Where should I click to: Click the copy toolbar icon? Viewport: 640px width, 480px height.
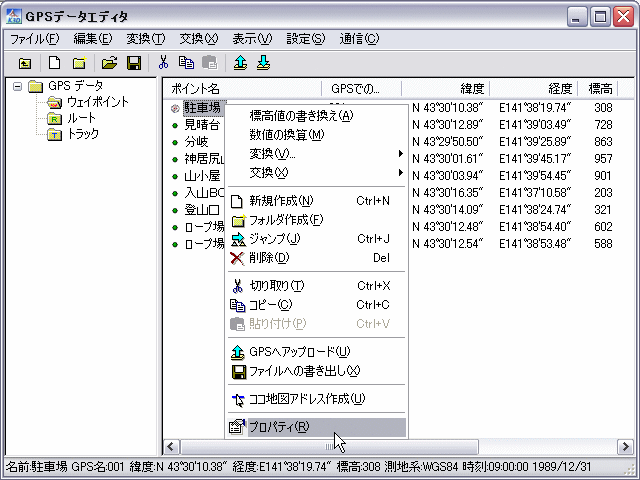(186, 62)
